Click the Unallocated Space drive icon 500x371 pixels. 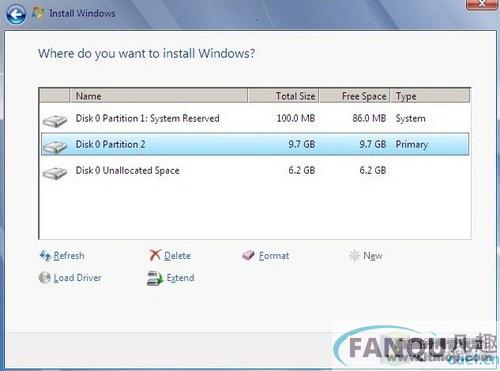(55, 173)
